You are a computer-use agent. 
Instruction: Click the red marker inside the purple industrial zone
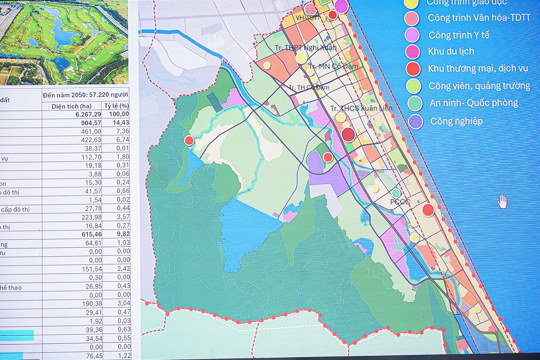pos(328,157)
